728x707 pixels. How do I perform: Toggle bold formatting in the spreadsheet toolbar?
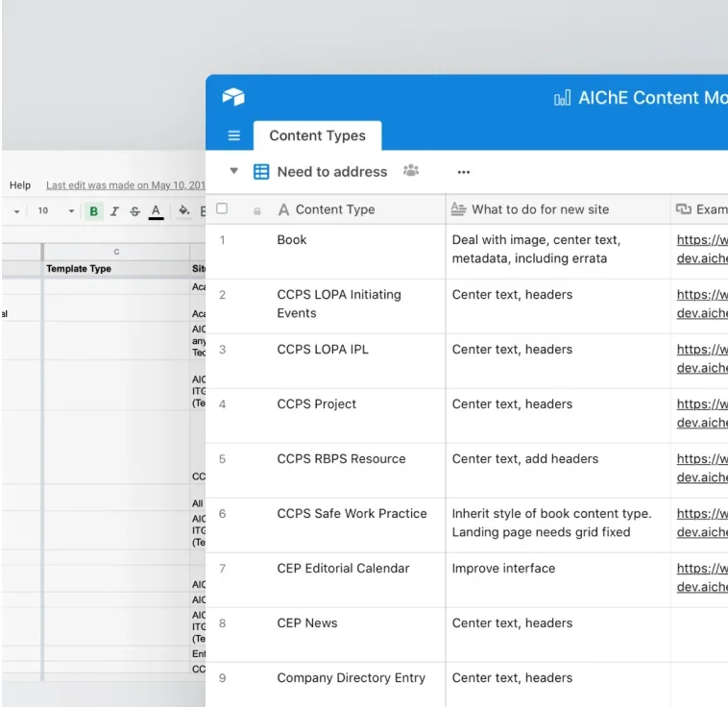(93, 211)
